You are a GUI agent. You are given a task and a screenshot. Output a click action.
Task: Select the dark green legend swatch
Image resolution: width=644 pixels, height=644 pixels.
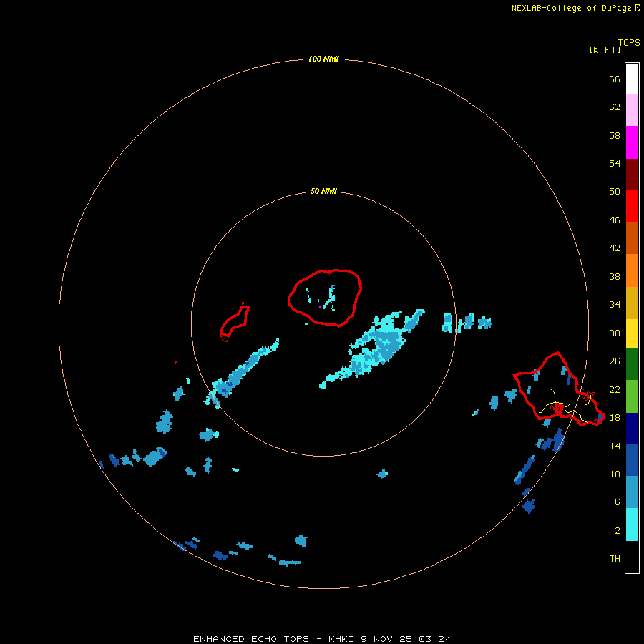(x=632, y=364)
